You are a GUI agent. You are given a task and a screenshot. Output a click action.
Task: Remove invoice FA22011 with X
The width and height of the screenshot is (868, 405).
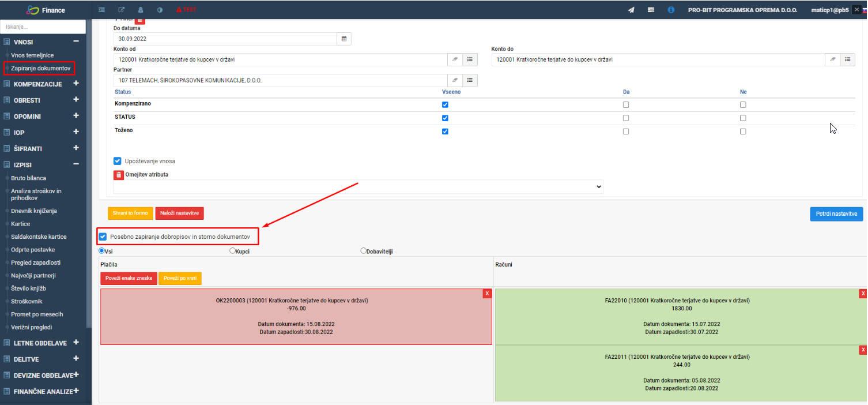click(863, 350)
